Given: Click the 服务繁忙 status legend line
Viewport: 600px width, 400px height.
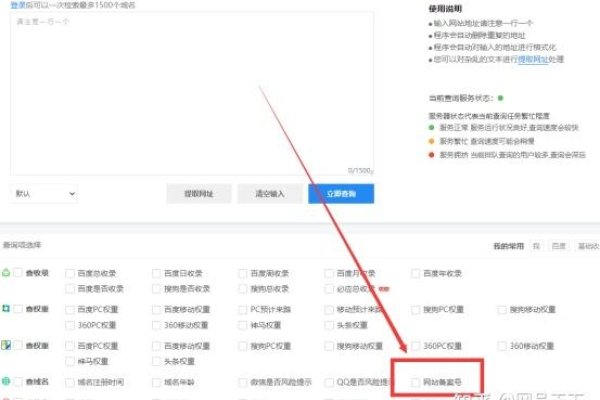Looking at the screenshot, I should pyautogui.click(x=481, y=141).
